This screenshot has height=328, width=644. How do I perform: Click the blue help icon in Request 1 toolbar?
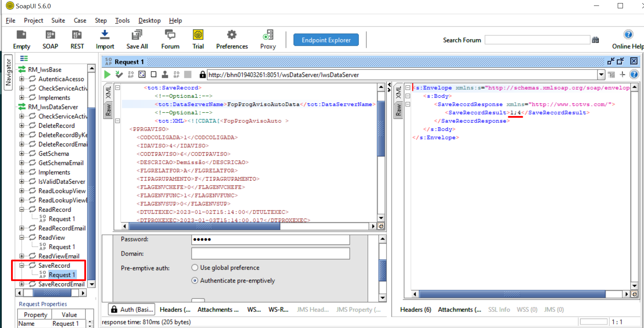634,74
